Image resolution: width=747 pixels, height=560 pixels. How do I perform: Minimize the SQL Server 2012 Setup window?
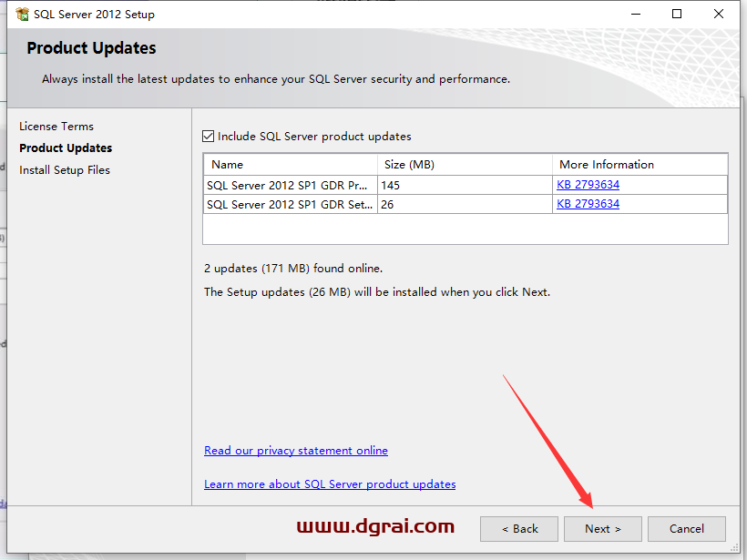click(636, 15)
